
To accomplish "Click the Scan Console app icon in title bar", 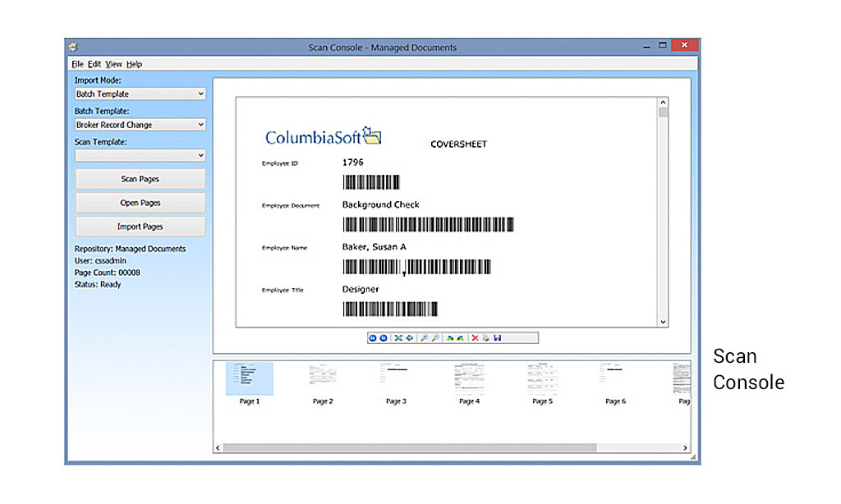I will (73, 47).
